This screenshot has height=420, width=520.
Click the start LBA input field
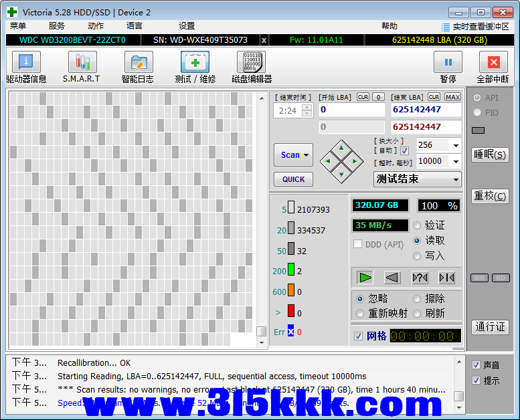(351, 110)
